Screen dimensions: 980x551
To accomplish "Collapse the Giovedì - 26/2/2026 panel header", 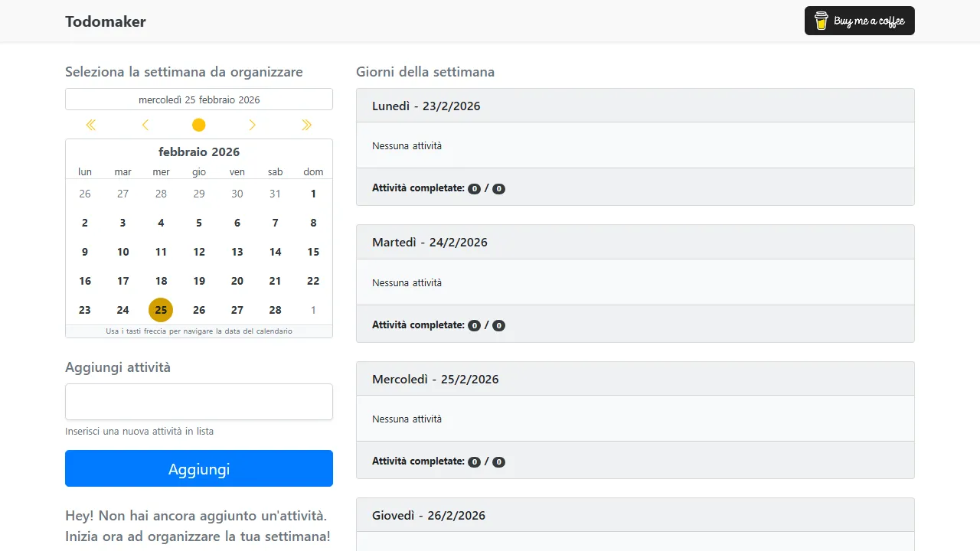I will (x=635, y=514).
